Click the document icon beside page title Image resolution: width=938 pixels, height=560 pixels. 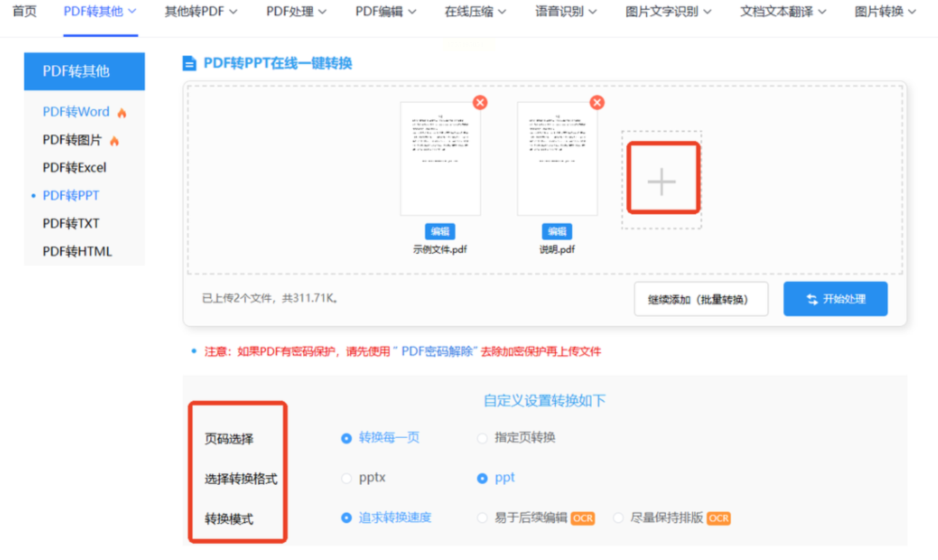point(189,63)
